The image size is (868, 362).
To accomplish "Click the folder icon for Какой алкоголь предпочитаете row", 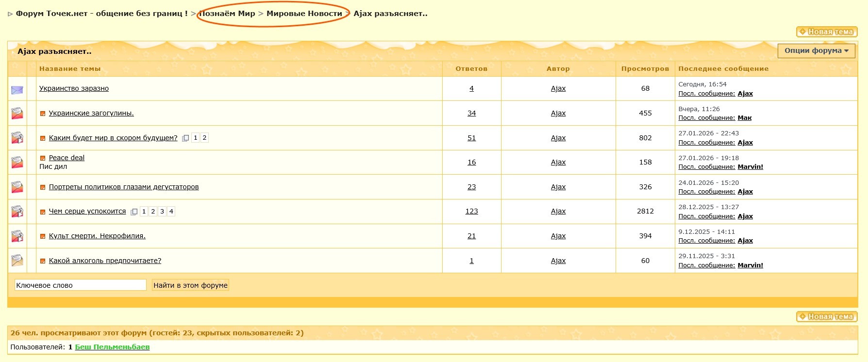I will [x=17, y=261].
